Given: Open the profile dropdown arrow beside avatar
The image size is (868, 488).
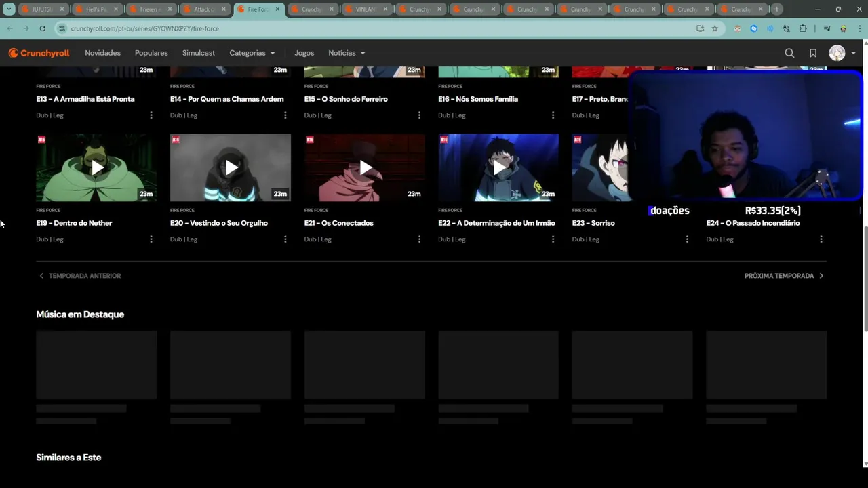Looking at the screenshot, I should (x=853, y=53).
